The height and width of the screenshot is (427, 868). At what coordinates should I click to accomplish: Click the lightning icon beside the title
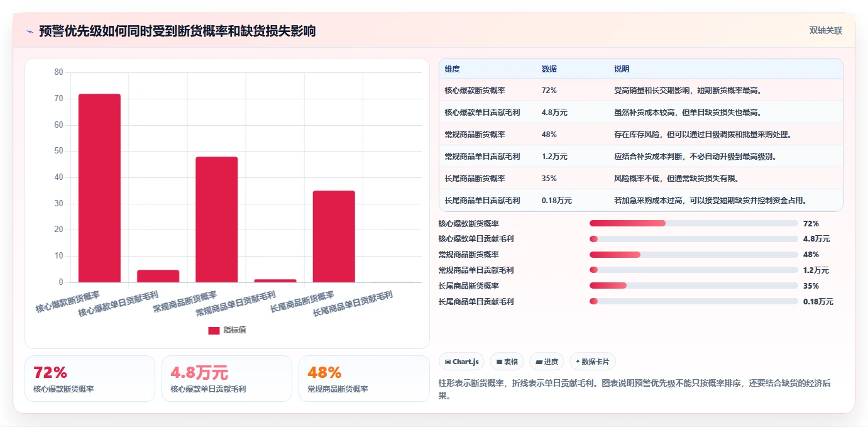pos(30,31)
